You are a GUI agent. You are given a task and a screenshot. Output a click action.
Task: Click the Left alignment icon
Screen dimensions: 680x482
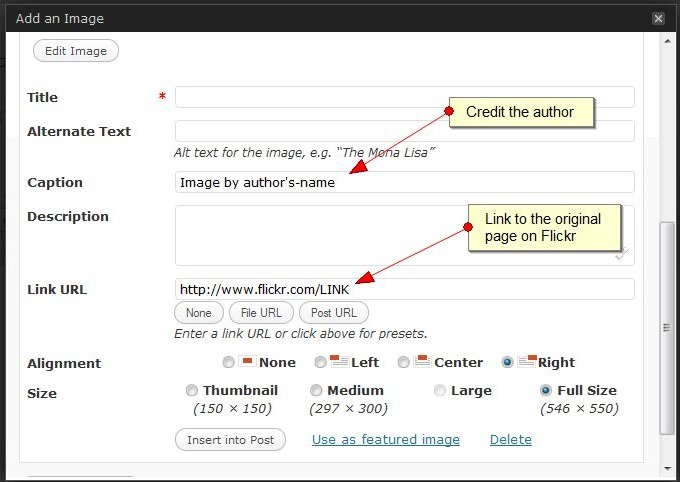pyautogui.click(x=339, y=361)
